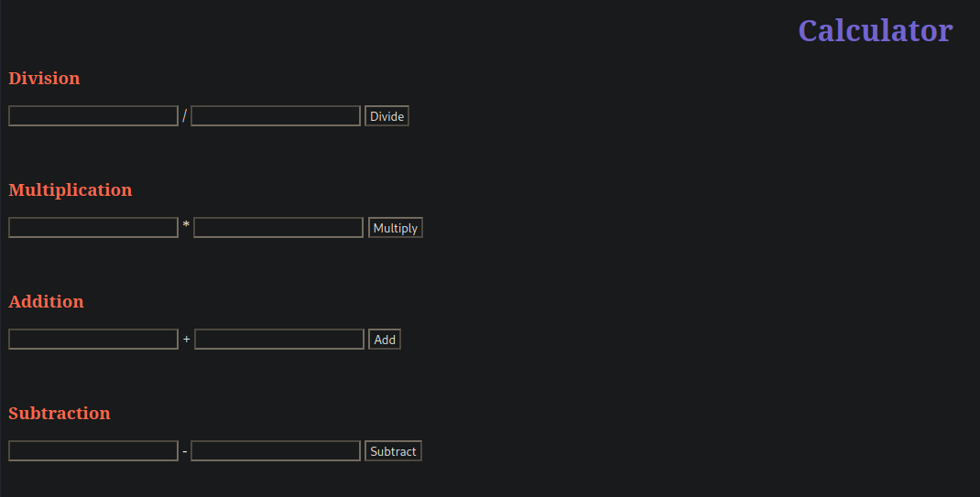Click the second Multiplication input field
This screenshot has height=497, width=980.
[x=278, y=228]
